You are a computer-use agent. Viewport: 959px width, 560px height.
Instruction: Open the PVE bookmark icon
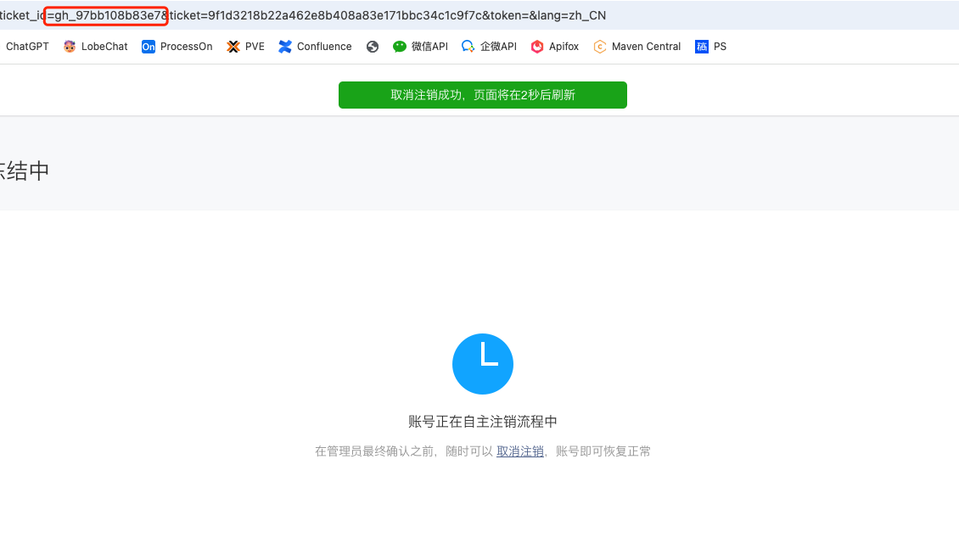[x=233, y=47]
